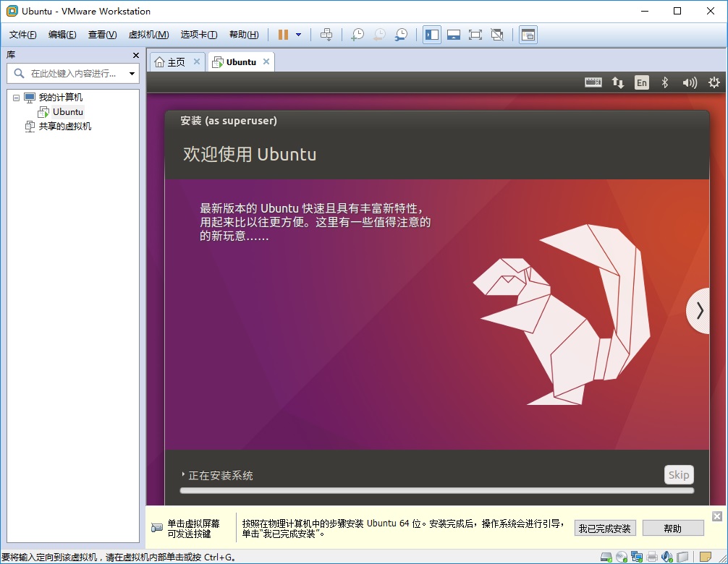
Task: Click the keyboard indicator in Ubuntu top bar
Action: pos(593,82)
